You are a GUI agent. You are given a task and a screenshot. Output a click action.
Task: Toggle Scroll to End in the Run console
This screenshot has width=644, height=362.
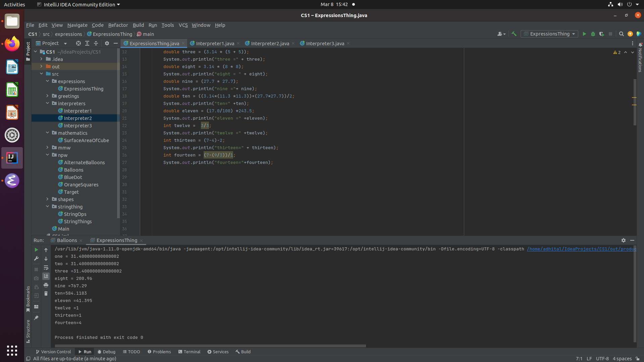point(46,276)
